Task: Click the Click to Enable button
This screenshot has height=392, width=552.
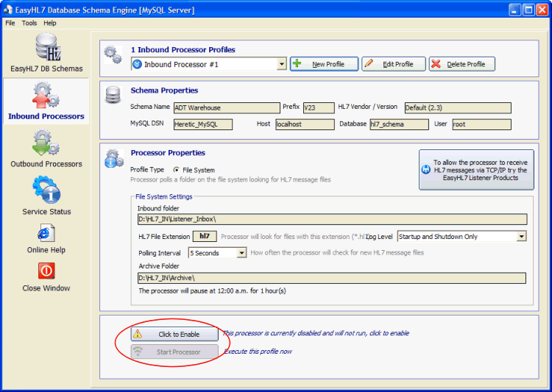Action: pos(174,334)
